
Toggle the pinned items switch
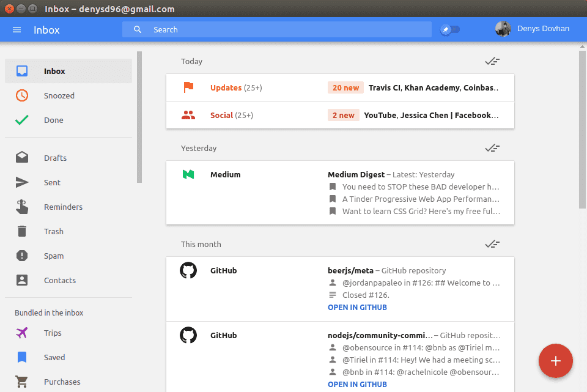pyautogui.click(x=449, y=29)
